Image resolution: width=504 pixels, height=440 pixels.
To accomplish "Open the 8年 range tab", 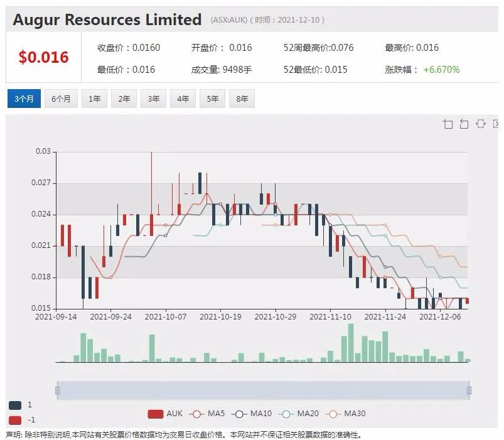I will click(x=242, y=99).
